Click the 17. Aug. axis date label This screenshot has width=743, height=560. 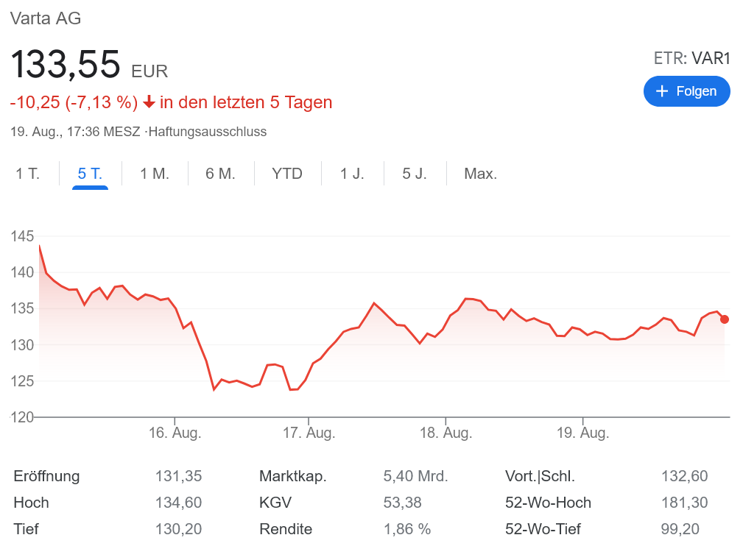pos(309,433)
